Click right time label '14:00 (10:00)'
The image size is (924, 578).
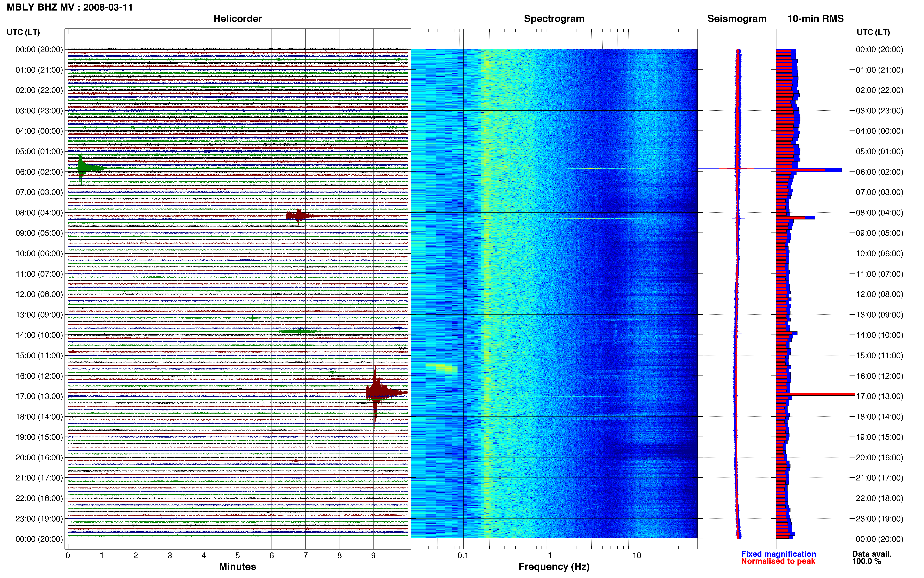(x=879, y=335)
